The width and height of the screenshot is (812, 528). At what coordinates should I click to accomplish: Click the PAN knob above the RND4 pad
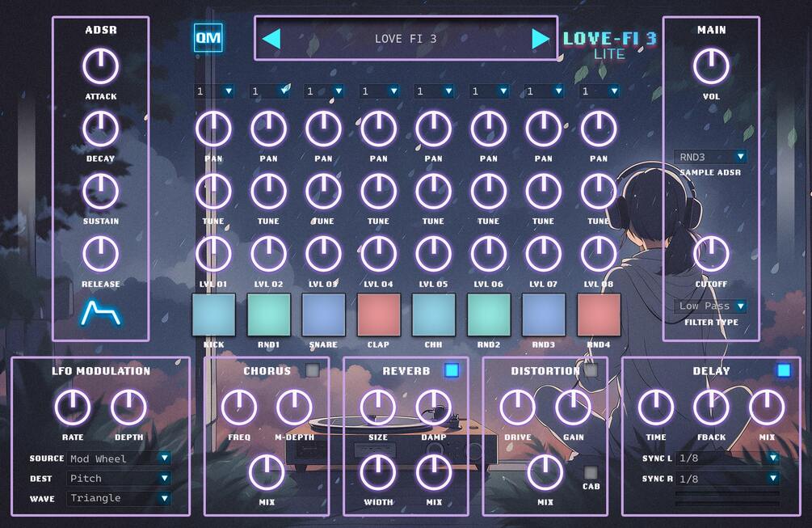click(599, 129)
